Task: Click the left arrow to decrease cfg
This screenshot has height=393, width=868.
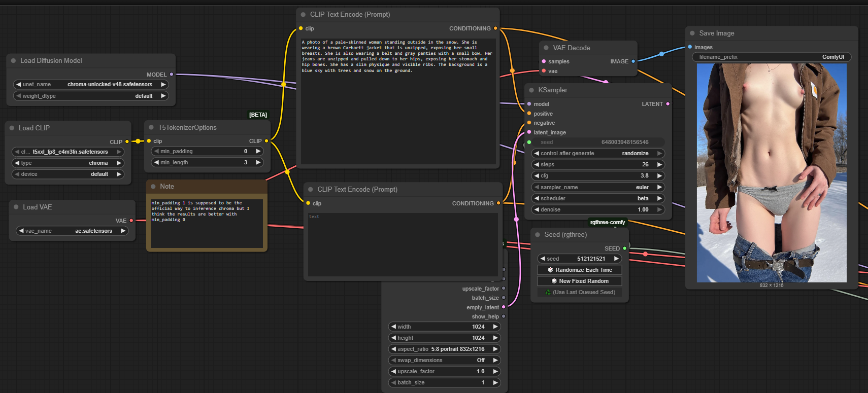Action: coord(537,175)
